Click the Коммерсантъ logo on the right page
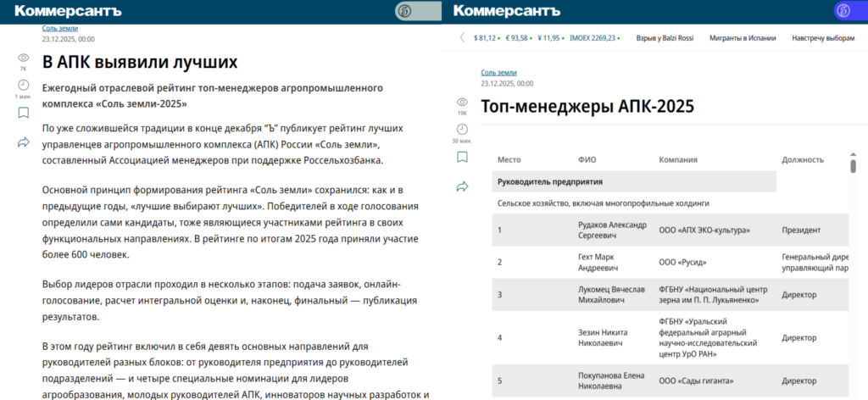This screenshot has height=400, width=868. point(506,11)
